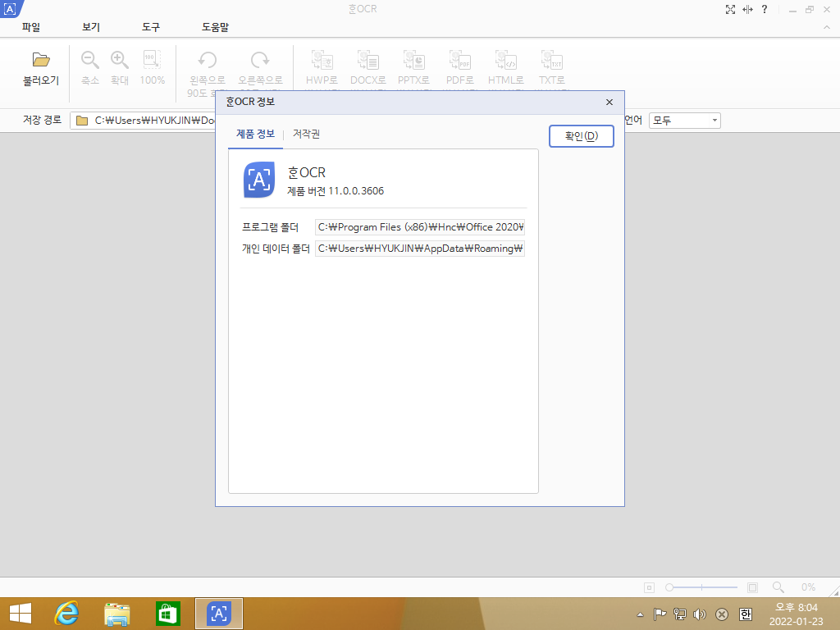The width and height of the screenshot is (840, 630).
Task: Toggle the 한 Korean IME indicator
Action: [x=745, y=614]
